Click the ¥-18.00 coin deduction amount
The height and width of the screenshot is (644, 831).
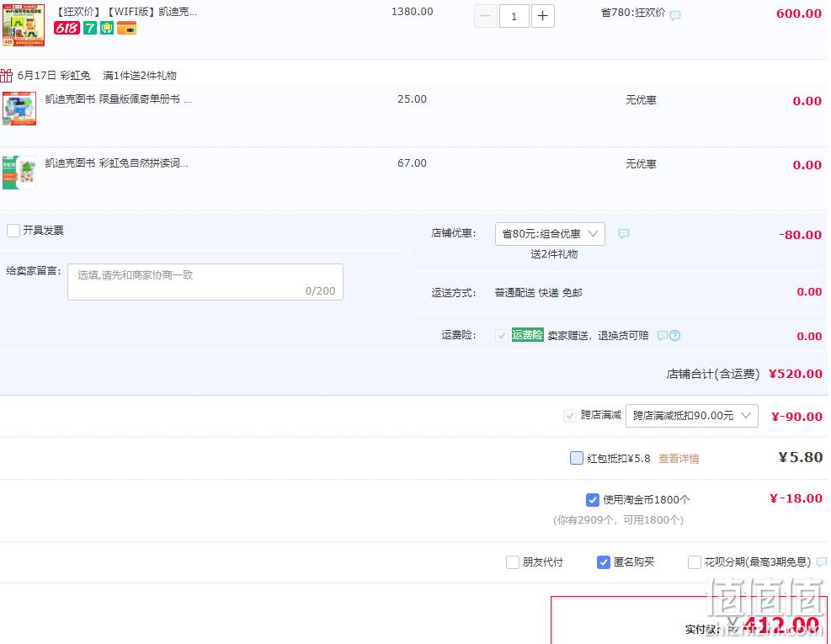point(796,498)
